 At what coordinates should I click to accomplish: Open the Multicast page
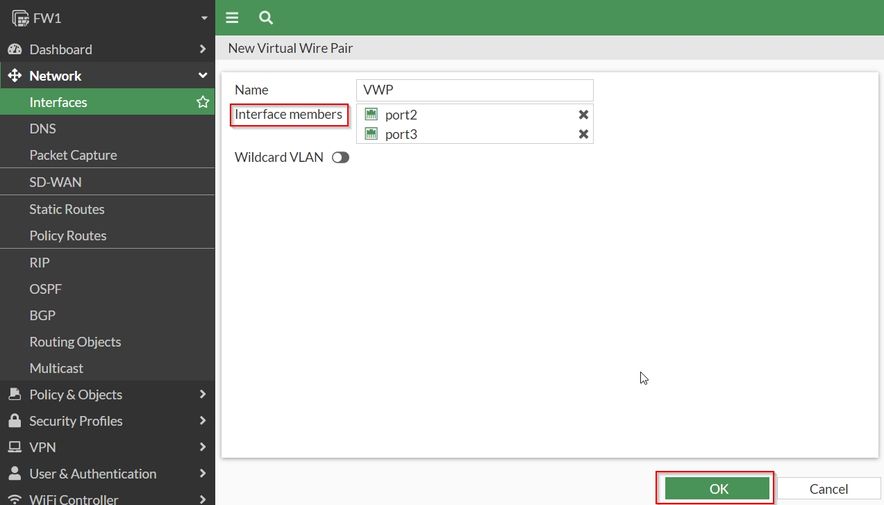click(107, 368)
